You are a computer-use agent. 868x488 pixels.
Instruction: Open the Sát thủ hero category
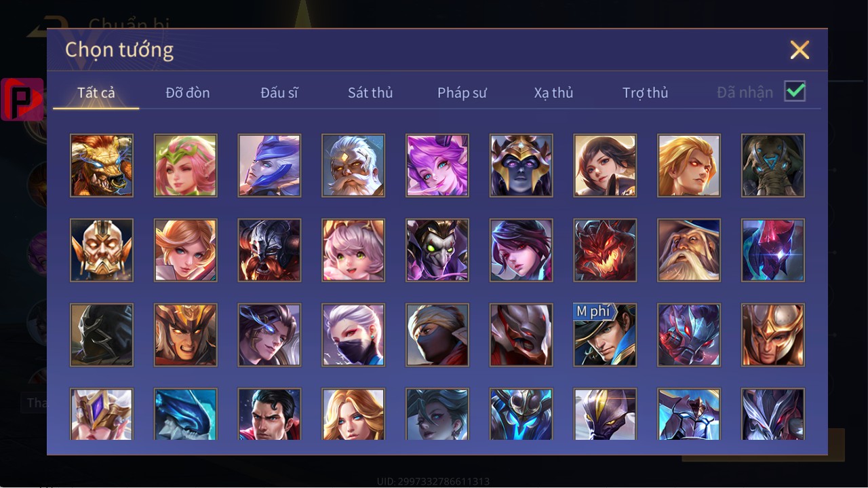click(370, 93)
